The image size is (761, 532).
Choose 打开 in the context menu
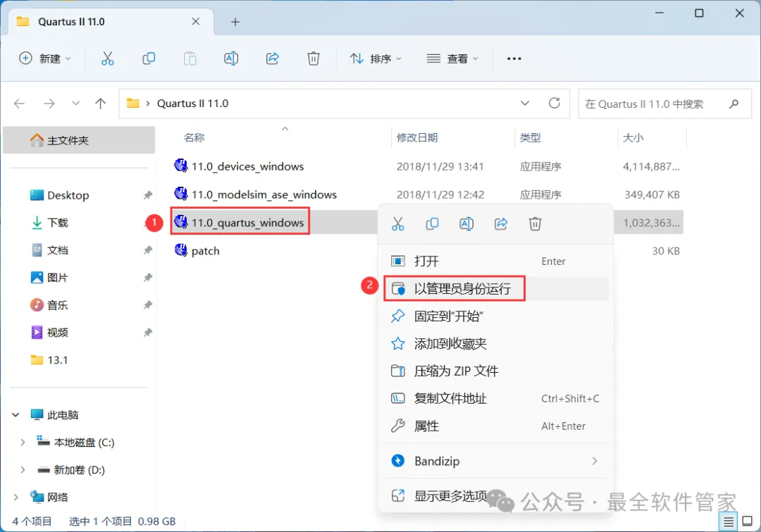(x=495, y=261)
